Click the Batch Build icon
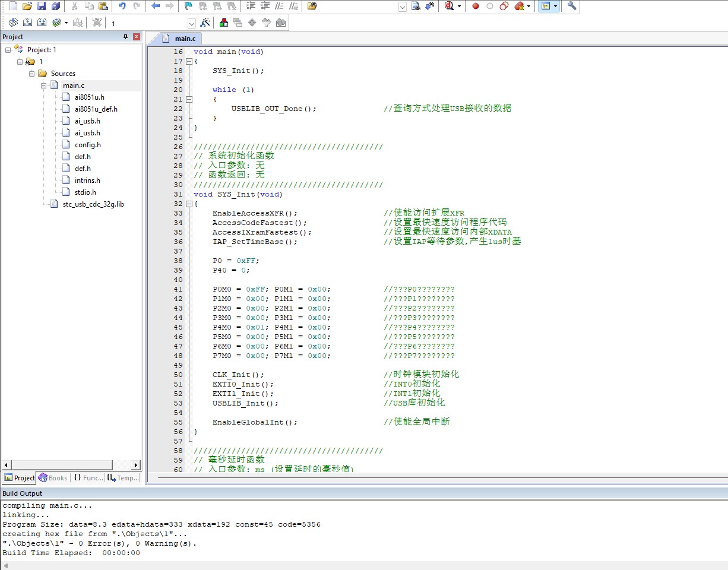This screenshot has height=570, width=728. click(56, 23)
